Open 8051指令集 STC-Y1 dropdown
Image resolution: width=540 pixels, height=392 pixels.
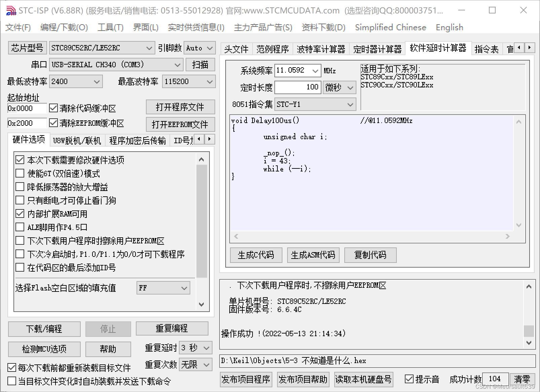pos(315,104)
